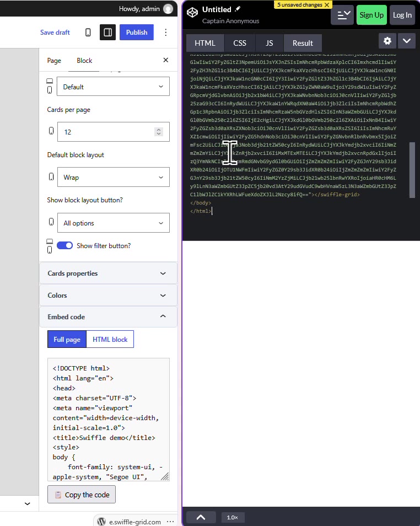This screenshot has height=526, width=420.
Task: Select the Result tab in CodePen
Action: (303, 43)
